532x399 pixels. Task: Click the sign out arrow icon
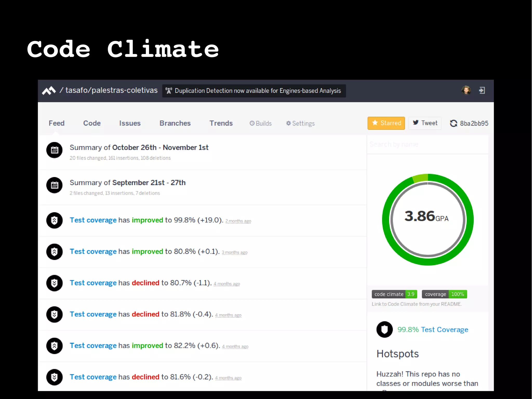(482, 90)
